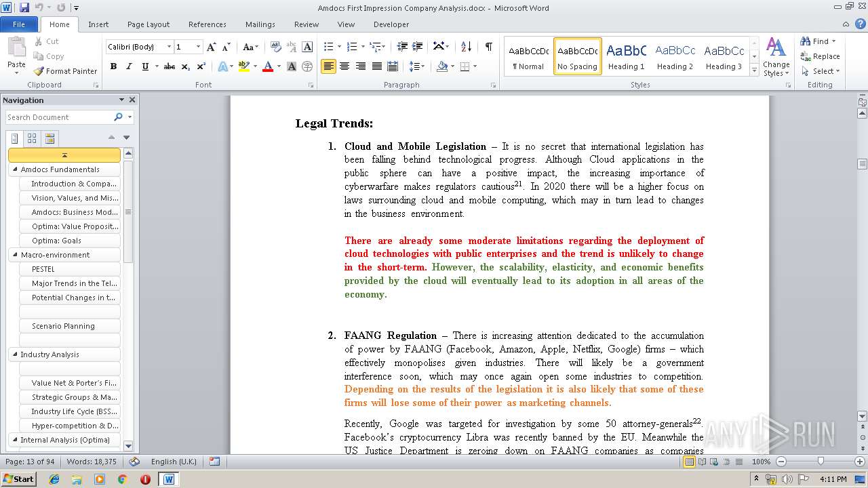868x488 pixels.
Task: Click the Increase Indent icon
Action: 418,47
